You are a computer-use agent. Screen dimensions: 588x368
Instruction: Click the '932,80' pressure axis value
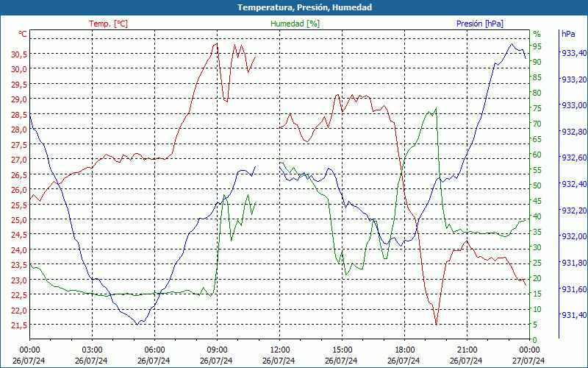tap(574, 132)
